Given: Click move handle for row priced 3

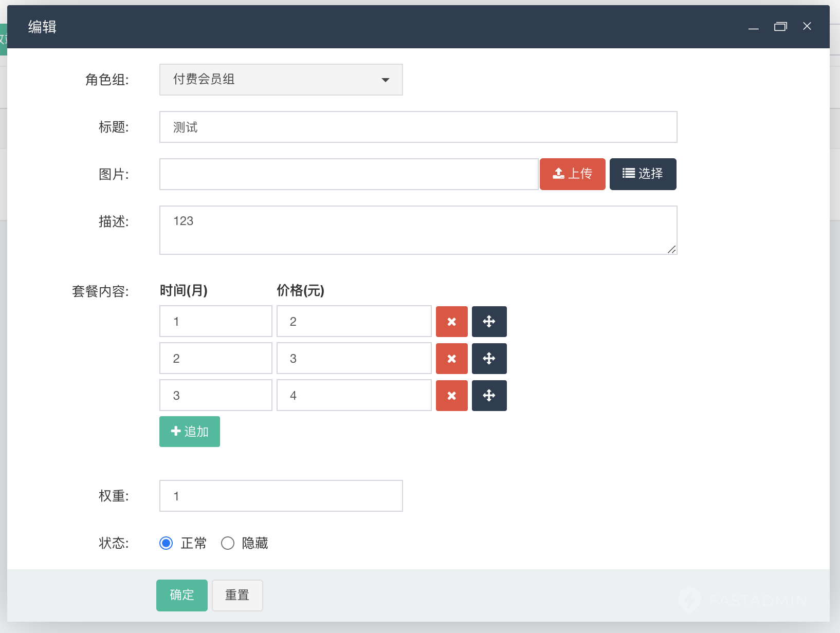Looking at the screenshot, I should [489, 359].
